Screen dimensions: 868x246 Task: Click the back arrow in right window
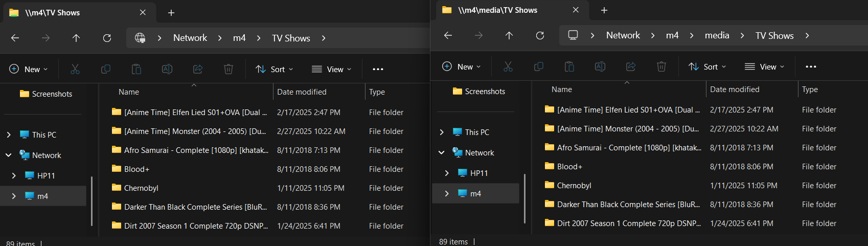tap(448, 35)
